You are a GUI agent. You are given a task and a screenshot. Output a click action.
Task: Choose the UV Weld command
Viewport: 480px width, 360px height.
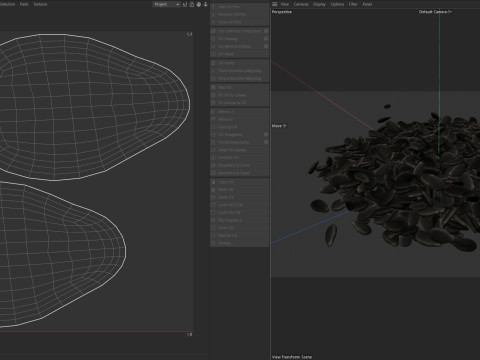tap(240, 54)
